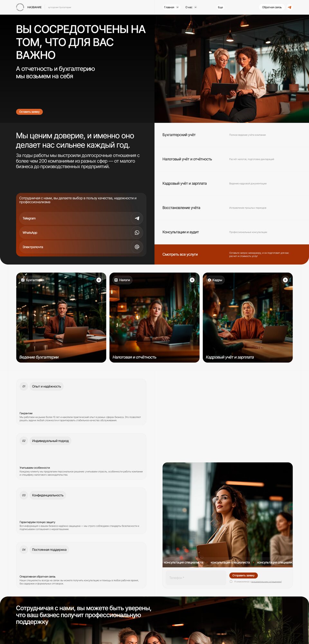Screen dimensions: 309x644
Task: Click plus icon on the Кадры card
Action: click(285, 280)
